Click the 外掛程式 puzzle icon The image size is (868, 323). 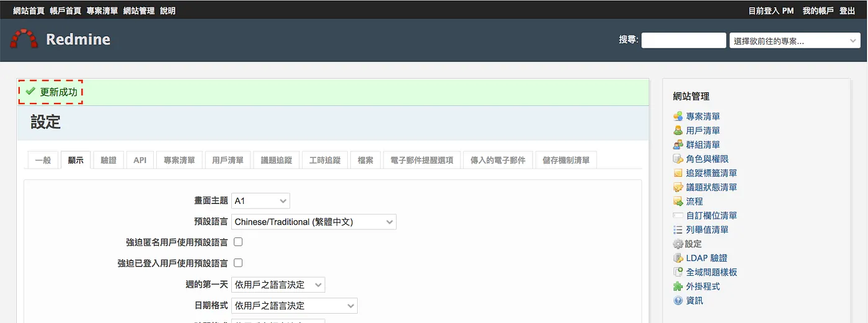tap(678, 286)
